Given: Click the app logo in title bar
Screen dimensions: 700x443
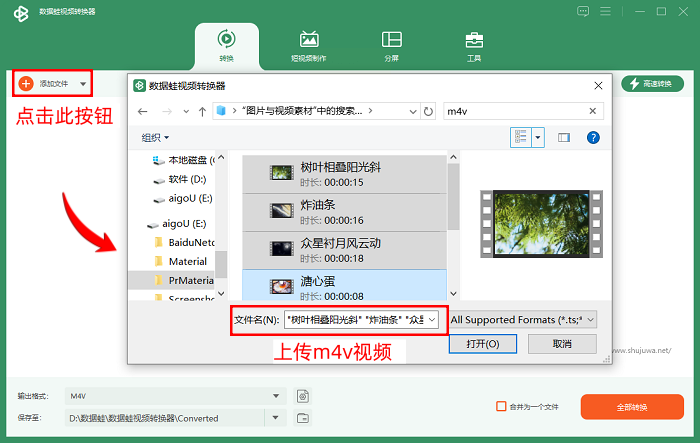Looking at the screenshot, I should (21, 13).
